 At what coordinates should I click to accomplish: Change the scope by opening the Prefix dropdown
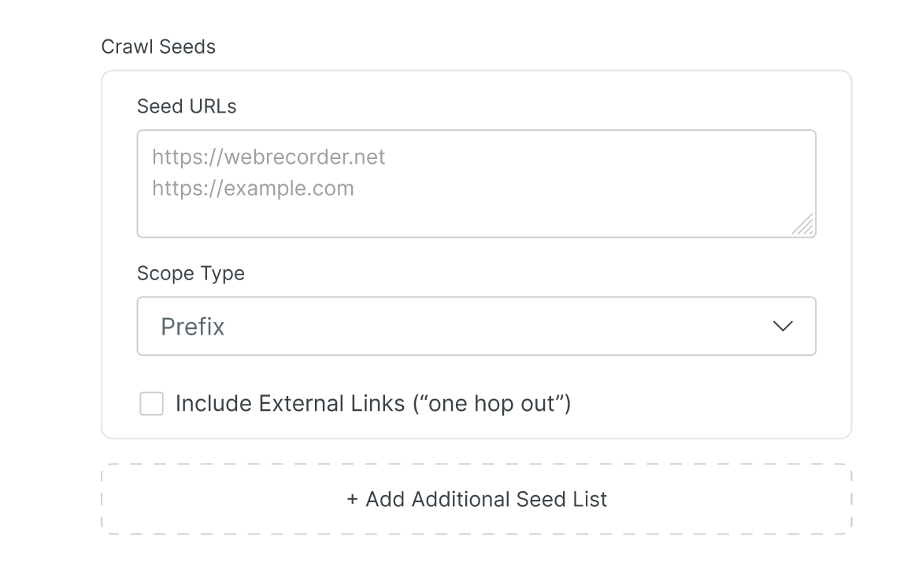tap(476, 326)
